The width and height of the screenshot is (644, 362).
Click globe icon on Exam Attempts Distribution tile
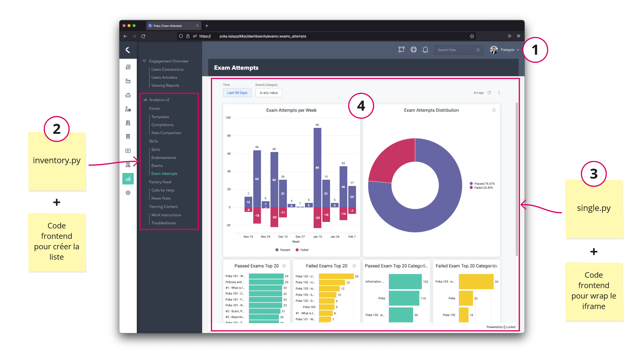494,110
